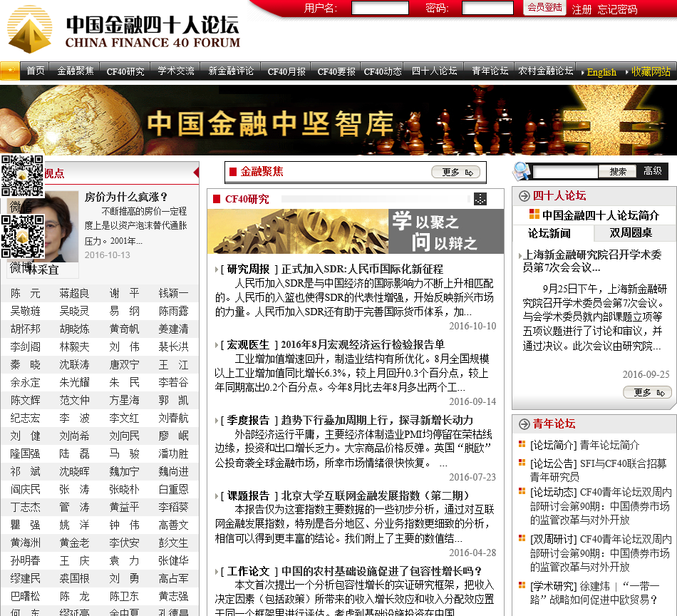This screenshot has height=616, width=677.
Task: Click the circled arrow icon next to 青年论坛
Action: 524,424
